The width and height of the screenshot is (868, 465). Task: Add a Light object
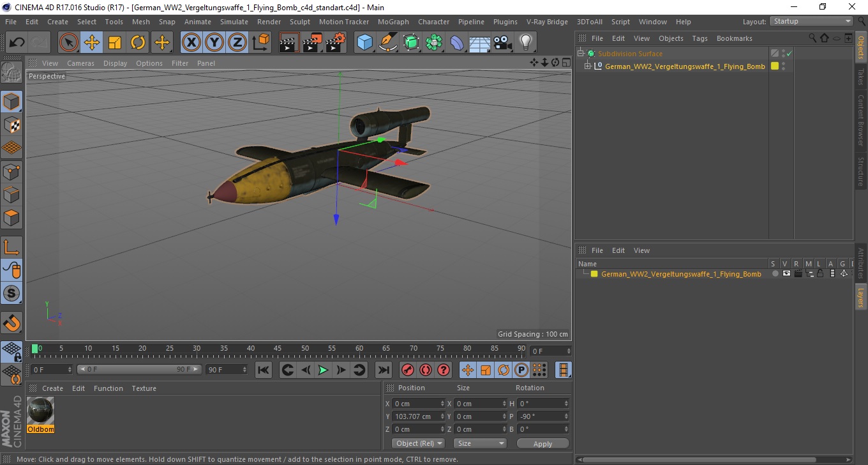pyautogui.click(x=525, y=43)
